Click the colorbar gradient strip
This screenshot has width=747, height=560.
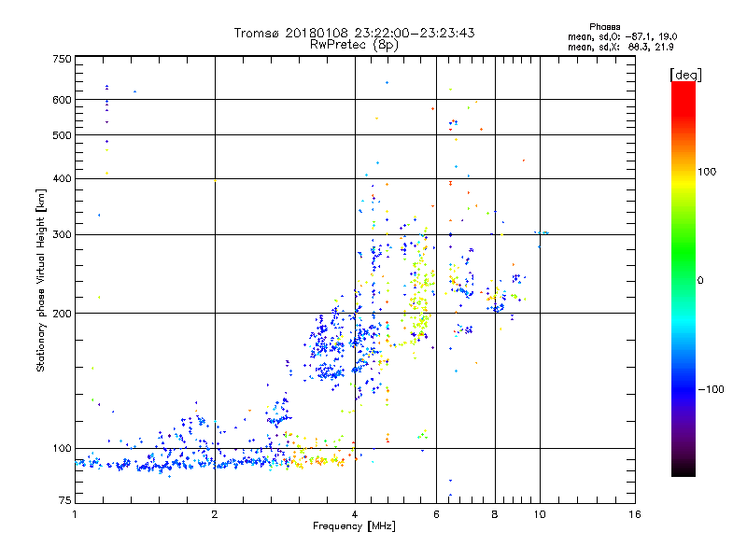tap(684, 278)
